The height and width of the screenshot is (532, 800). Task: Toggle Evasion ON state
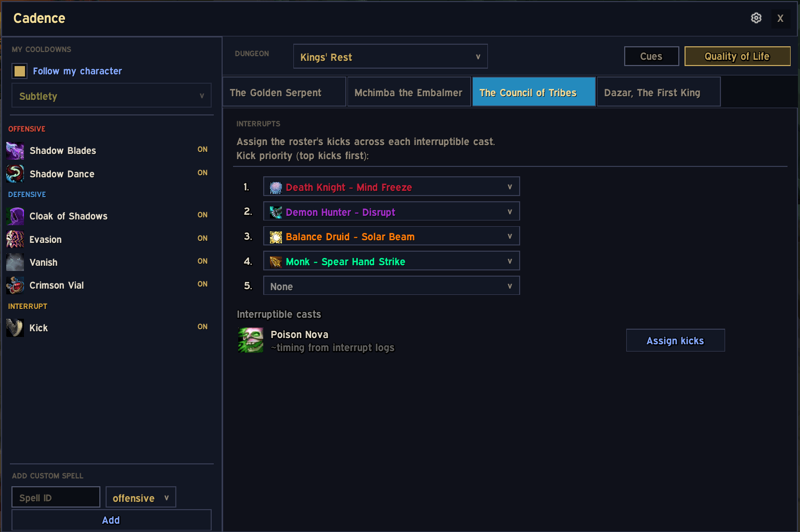[x=202, y=238]
